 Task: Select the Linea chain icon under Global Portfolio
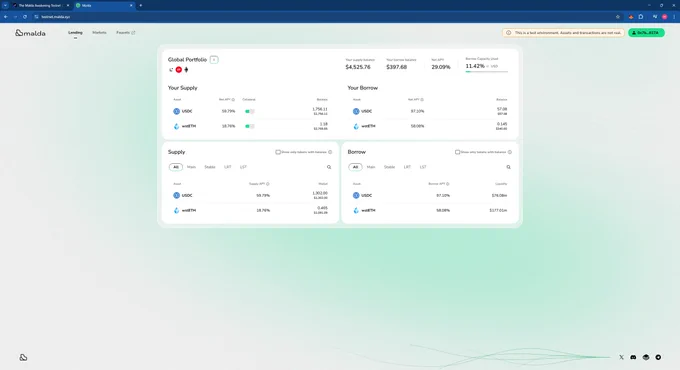(171, 70)
